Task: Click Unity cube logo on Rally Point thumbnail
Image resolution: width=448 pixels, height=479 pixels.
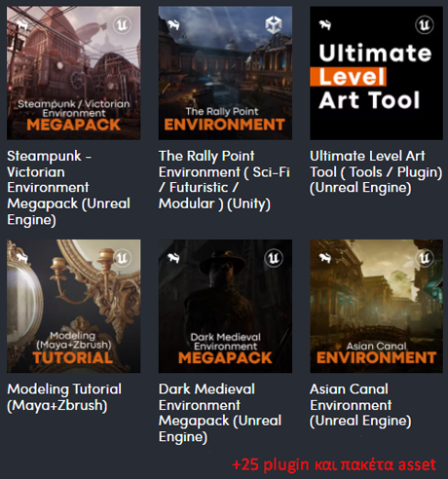Action: click(274, 25)
